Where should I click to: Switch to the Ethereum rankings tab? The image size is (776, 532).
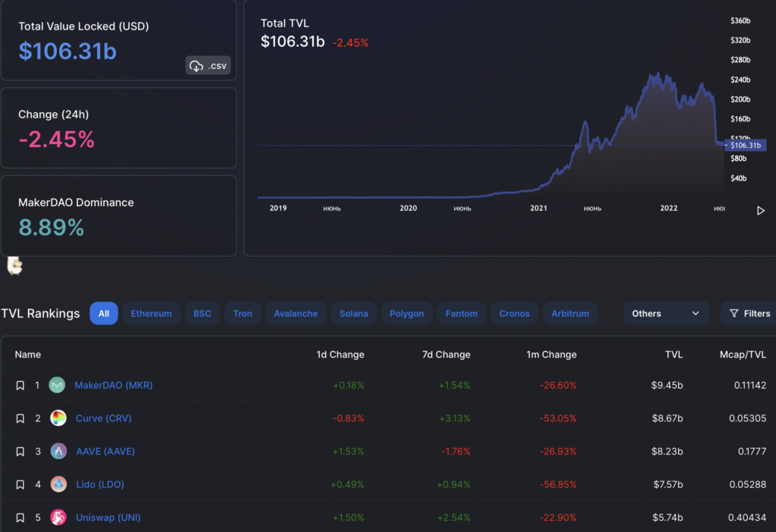(x=151, y=313)
